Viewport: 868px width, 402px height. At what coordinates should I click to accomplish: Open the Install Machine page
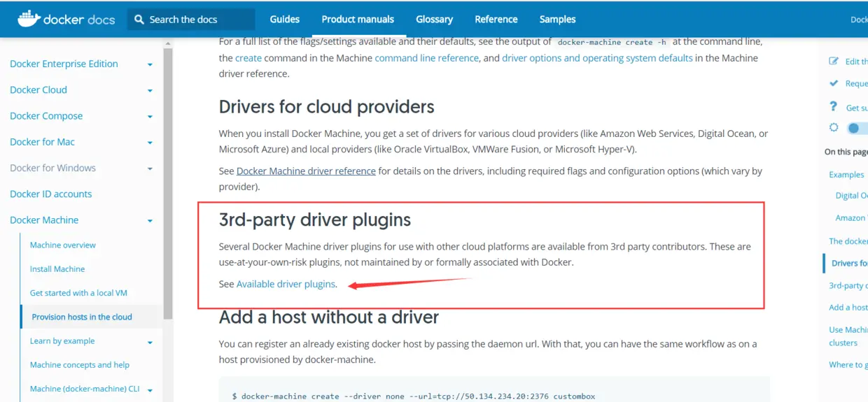click(x=57, y=269)
